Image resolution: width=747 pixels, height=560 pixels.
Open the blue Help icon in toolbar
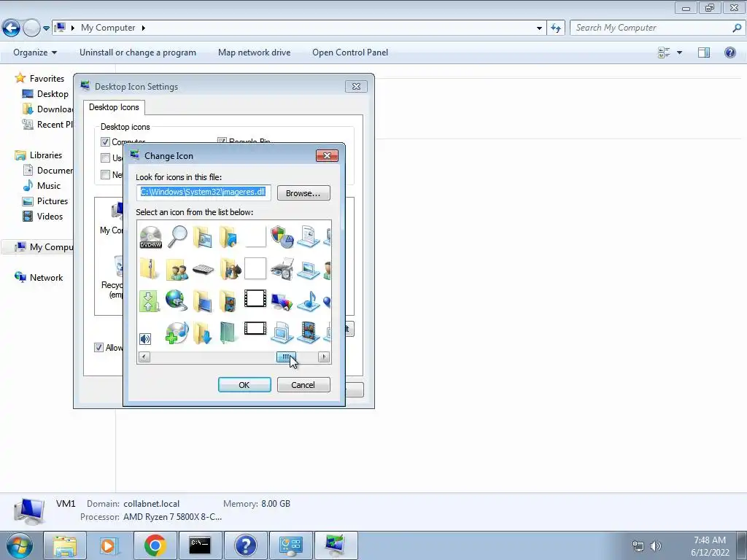[729, 52]
